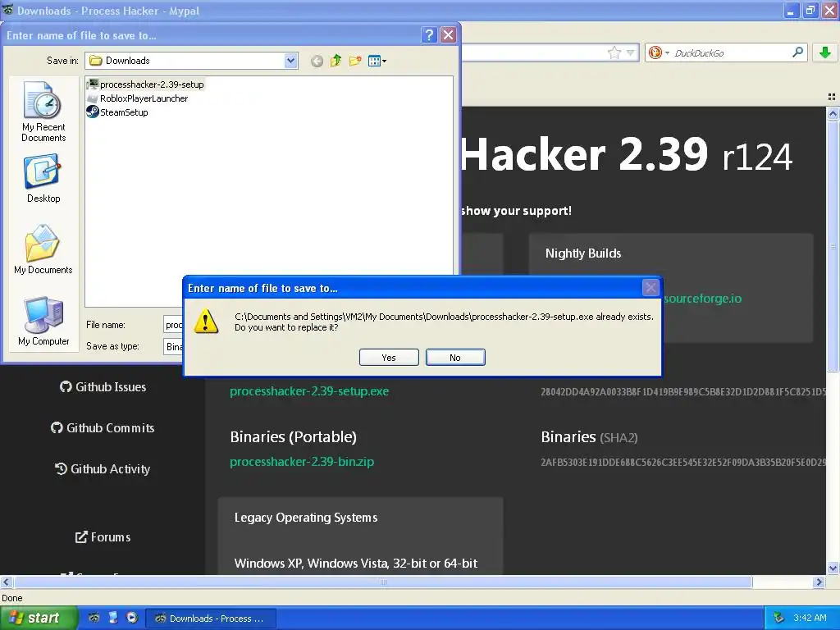Go up one folder level icon
840x630 pixels.
click(x=336, y=61)
